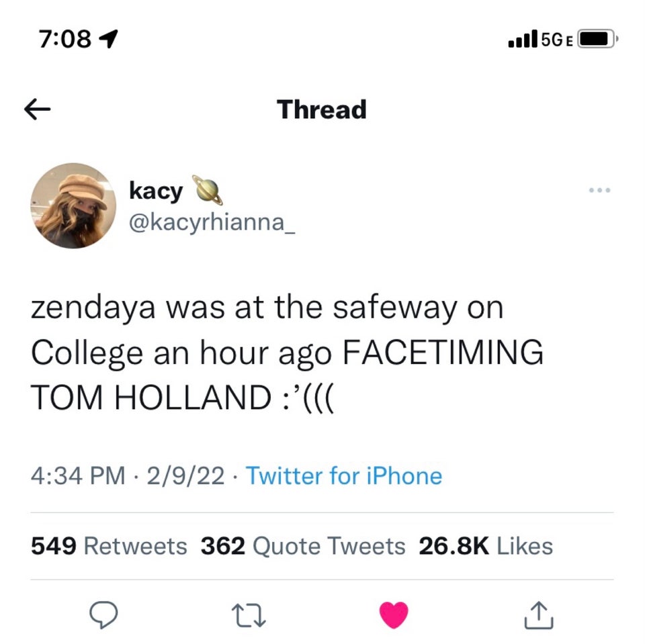The height and width of the screenshot is (644, 645).
Task: Tap the 7:08 status bar clock
Action: pyautogui.click(x=65, y=39)
